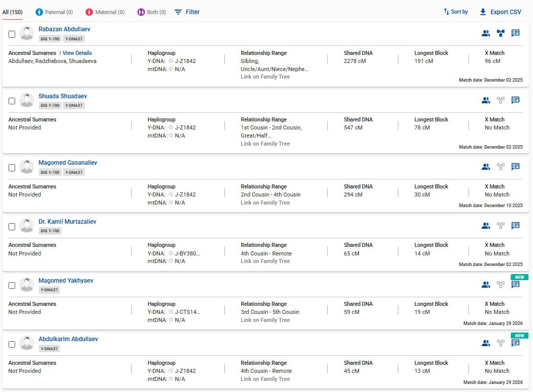The height and width of the screenshot is (392, 533).
Task: Switch to the Both (0) tab
Action: [x=152, y=12]
